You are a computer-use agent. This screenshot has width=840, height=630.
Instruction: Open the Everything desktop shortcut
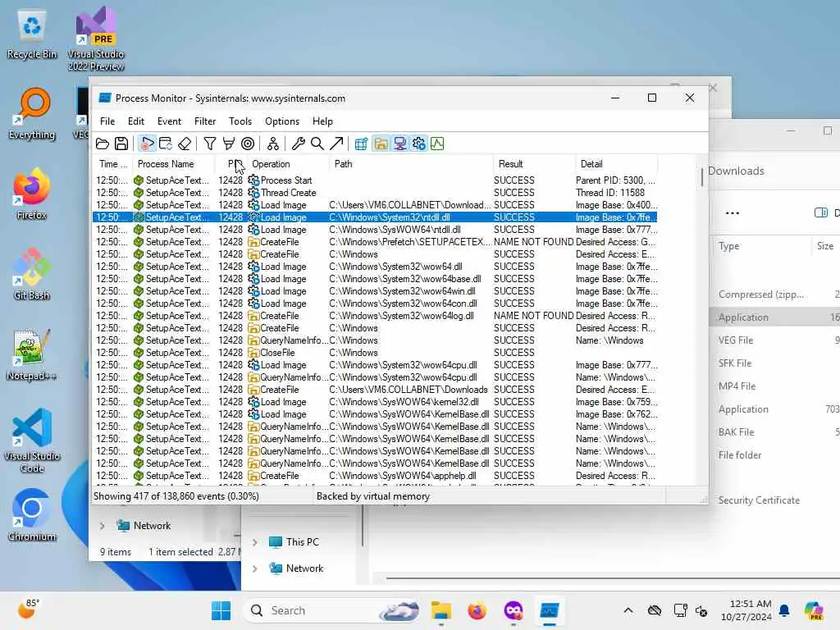tap(32, 114)
